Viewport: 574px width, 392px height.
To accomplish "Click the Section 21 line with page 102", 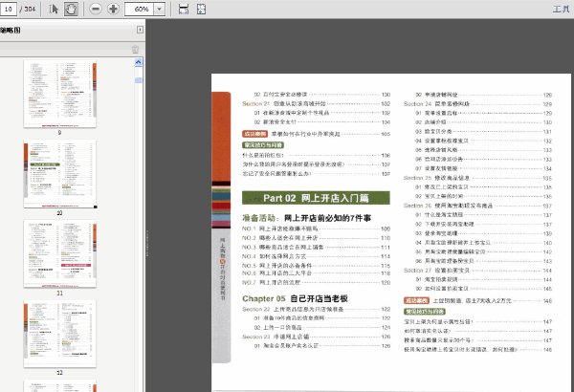I will click(x=316, y=104).
